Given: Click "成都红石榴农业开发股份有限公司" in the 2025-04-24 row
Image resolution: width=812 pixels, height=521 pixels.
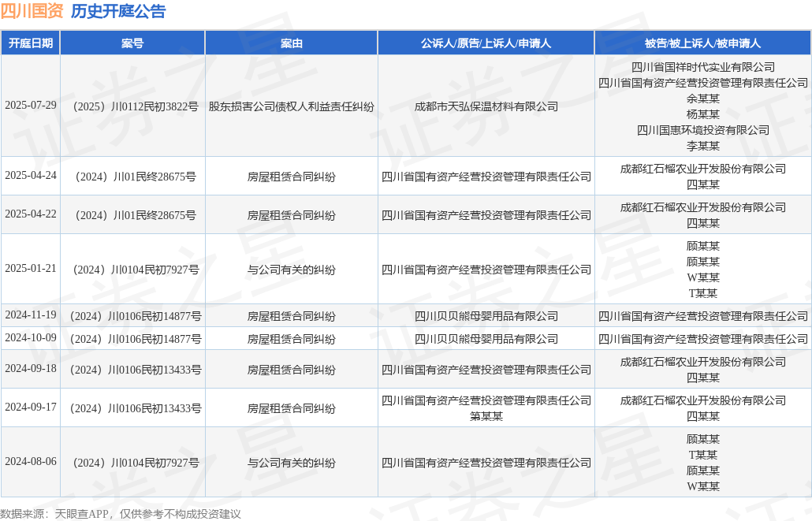Looking at the screenshot, I should 703,169.
